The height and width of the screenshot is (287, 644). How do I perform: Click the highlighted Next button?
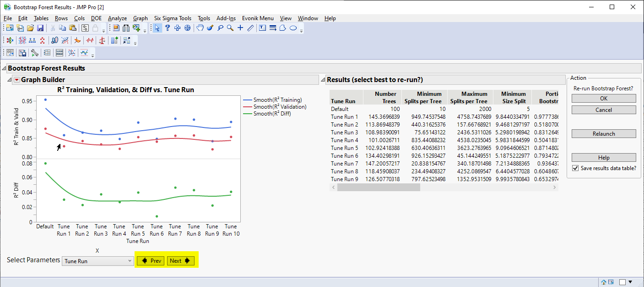coord(180,260)
